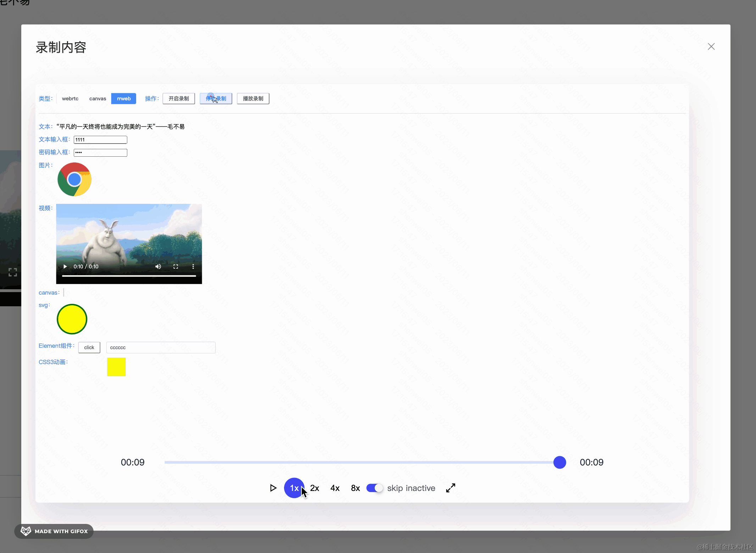Enter fullscreen inside the video player
Screen dimensions: 756x553
pyautogui.click(x=176, y=266)
